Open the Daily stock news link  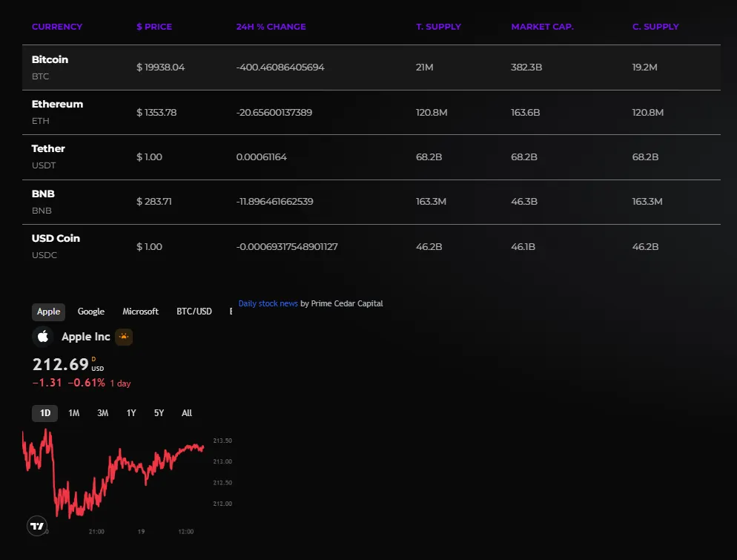(268, 303)
